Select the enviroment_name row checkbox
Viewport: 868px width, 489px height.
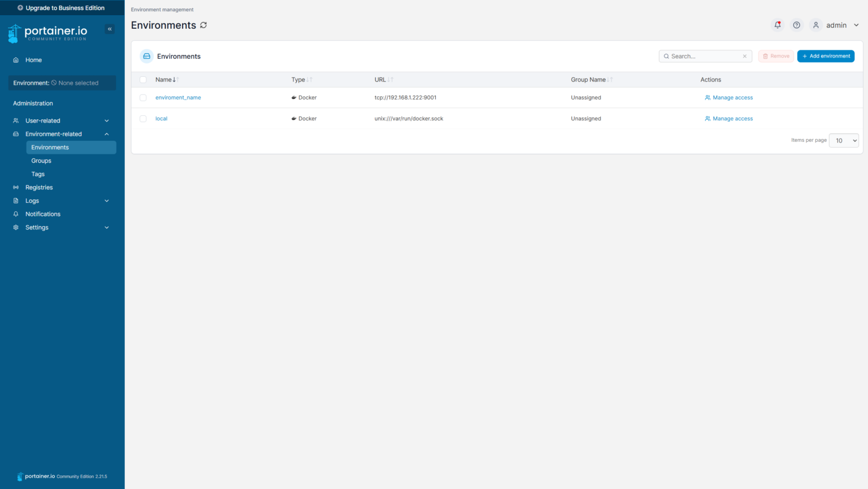pyautogui.click(x=143, y=98)
